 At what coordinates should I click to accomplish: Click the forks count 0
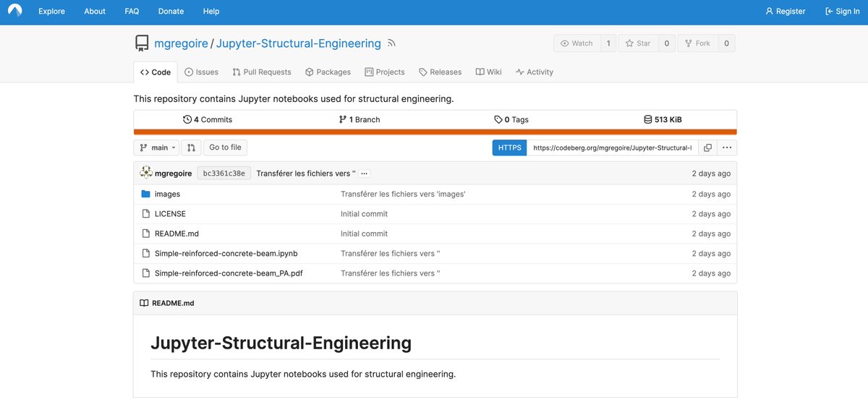point(726,43)
